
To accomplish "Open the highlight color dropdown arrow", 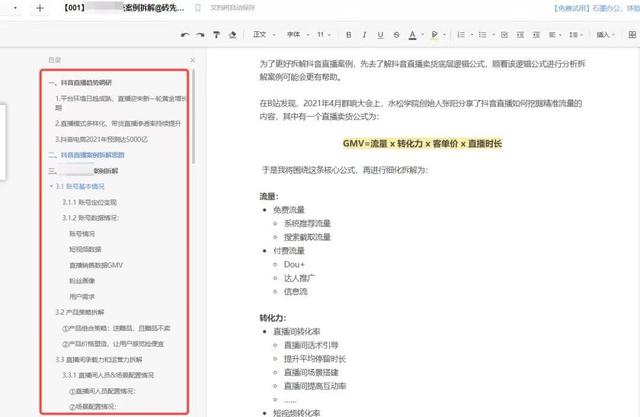I will (x=444, y=35).
